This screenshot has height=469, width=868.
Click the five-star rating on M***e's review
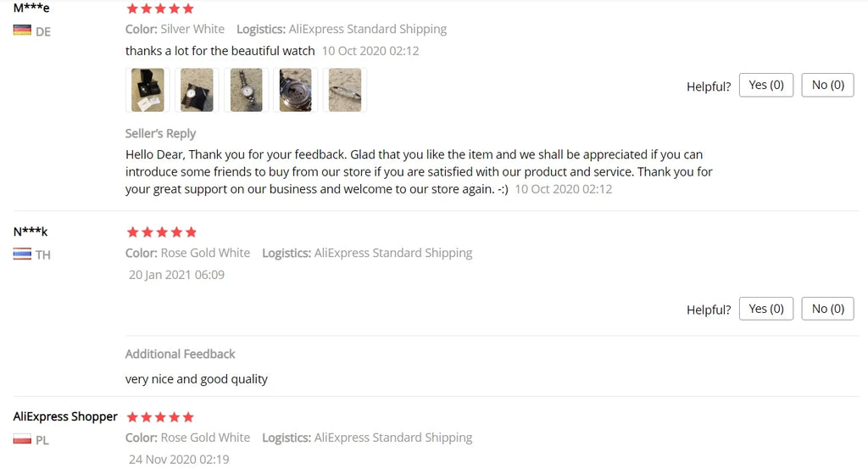[160, 9]
